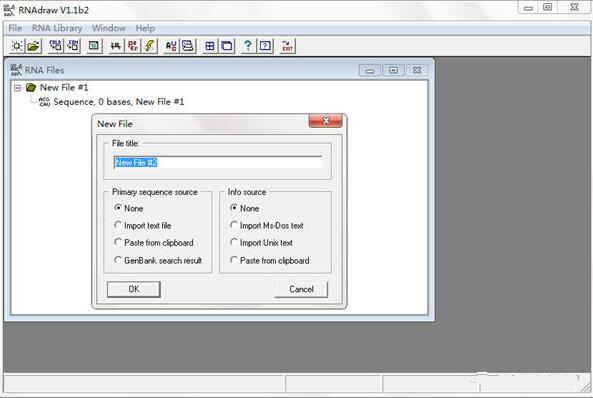The width and height of the screenshot is (593, 398).
Task: Select 'Sequence, 0 bases, New File #1' row
Action: click(119, 101)
